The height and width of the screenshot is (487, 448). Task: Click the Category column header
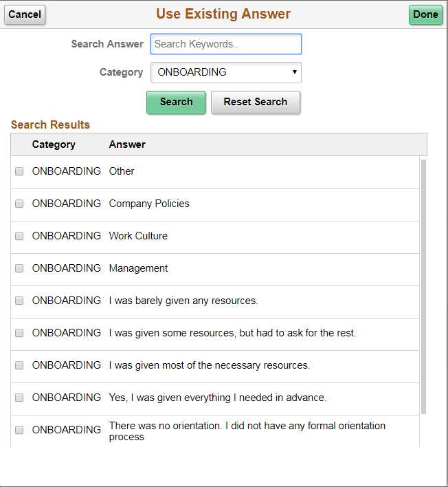[54, 144]
